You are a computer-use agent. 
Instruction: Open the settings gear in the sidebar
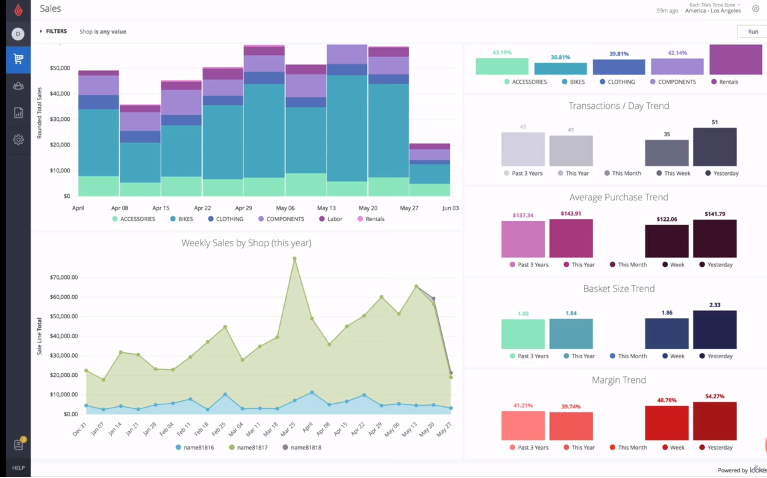(17, 140)
